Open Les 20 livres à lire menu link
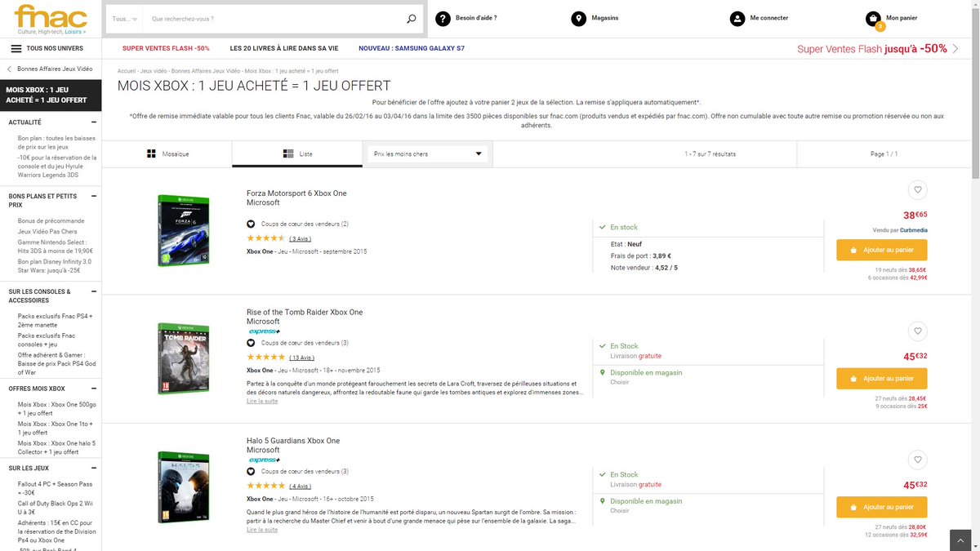 tap(284, 48)
